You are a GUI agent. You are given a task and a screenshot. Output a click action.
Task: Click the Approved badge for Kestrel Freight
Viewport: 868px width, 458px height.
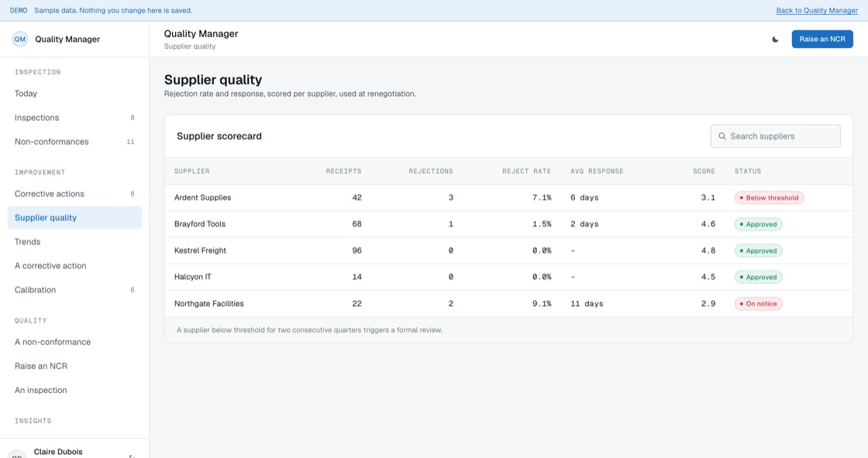[758, 251]
